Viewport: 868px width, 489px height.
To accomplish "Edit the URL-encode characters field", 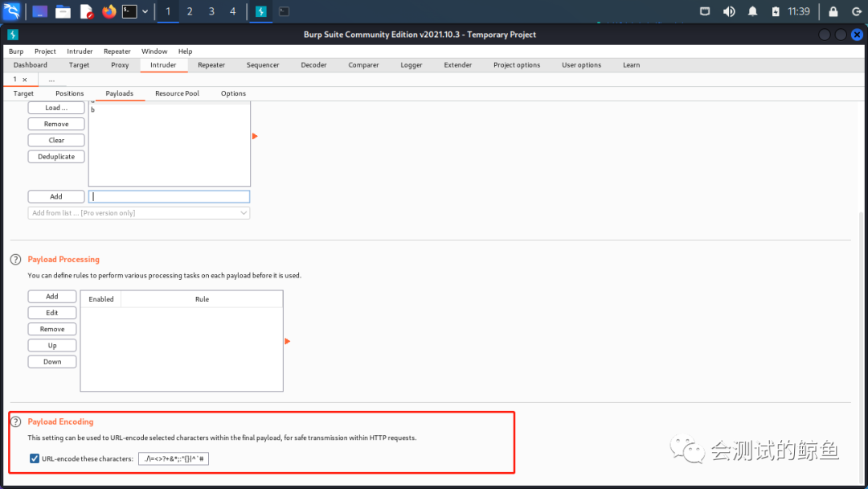I will pos(174,458).
